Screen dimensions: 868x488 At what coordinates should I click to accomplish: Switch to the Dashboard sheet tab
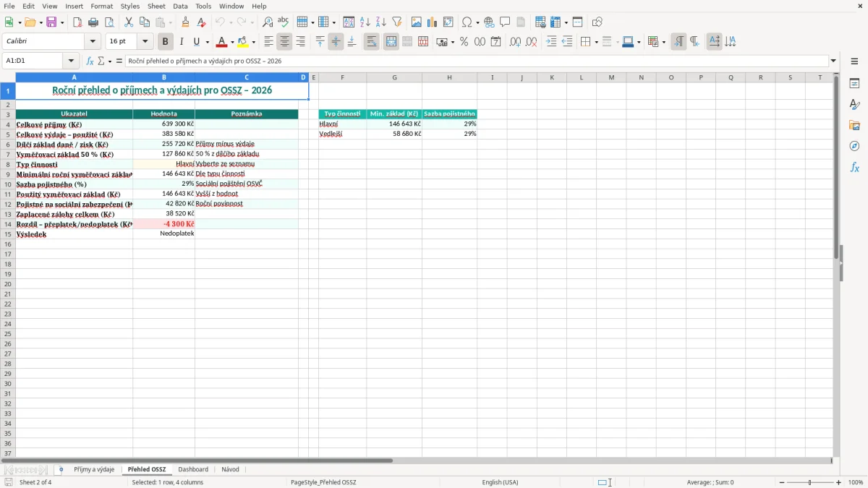point(193,469)
